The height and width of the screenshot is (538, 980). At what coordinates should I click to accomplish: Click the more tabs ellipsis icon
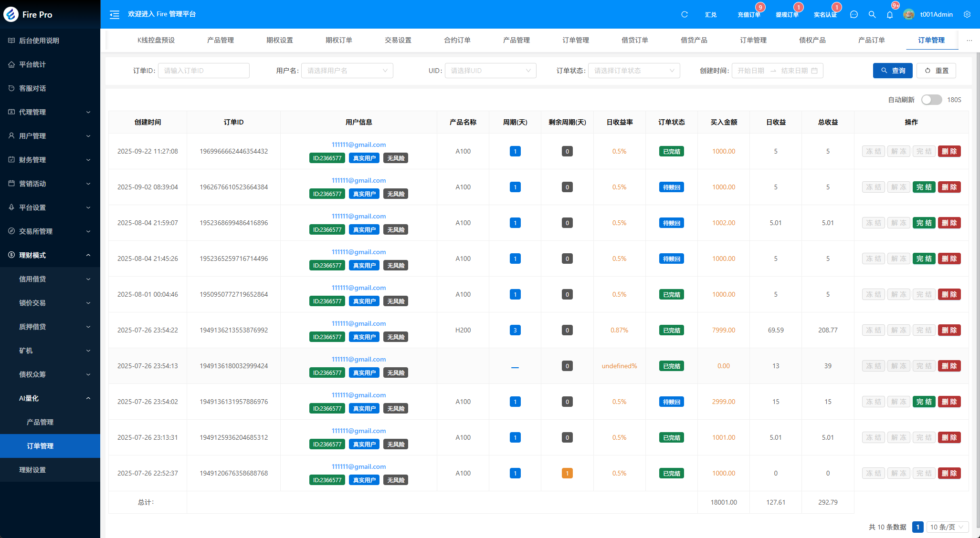pyautogui.click(x=969, y=40)
